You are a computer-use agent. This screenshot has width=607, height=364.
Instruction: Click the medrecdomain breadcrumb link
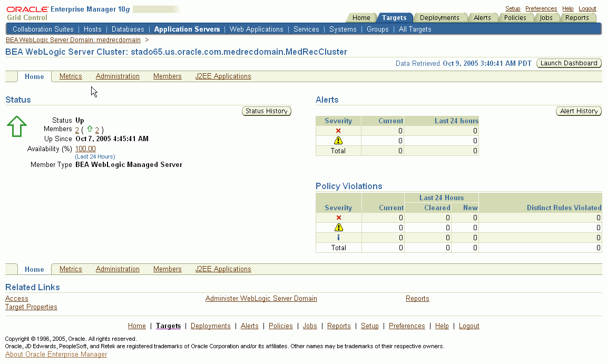point(73,40)
